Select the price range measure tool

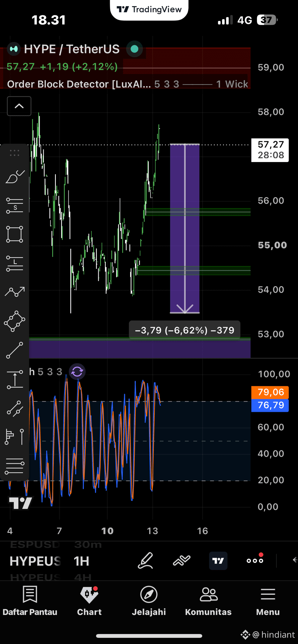[x=15, y=379]
